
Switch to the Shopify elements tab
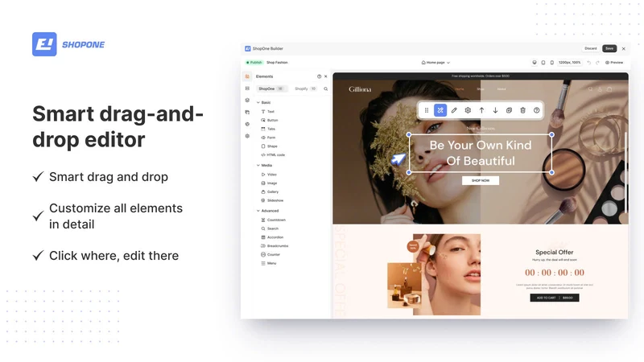(x=306, y=88)
